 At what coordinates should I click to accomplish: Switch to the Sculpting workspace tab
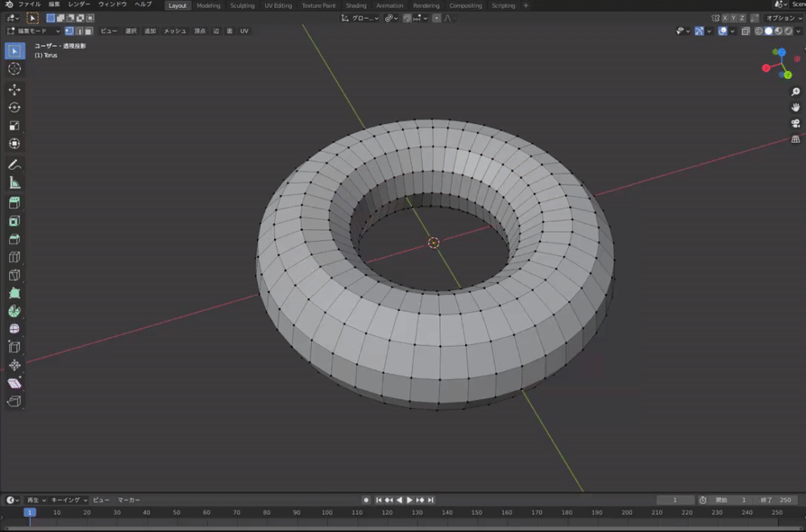tap(242, 6)
